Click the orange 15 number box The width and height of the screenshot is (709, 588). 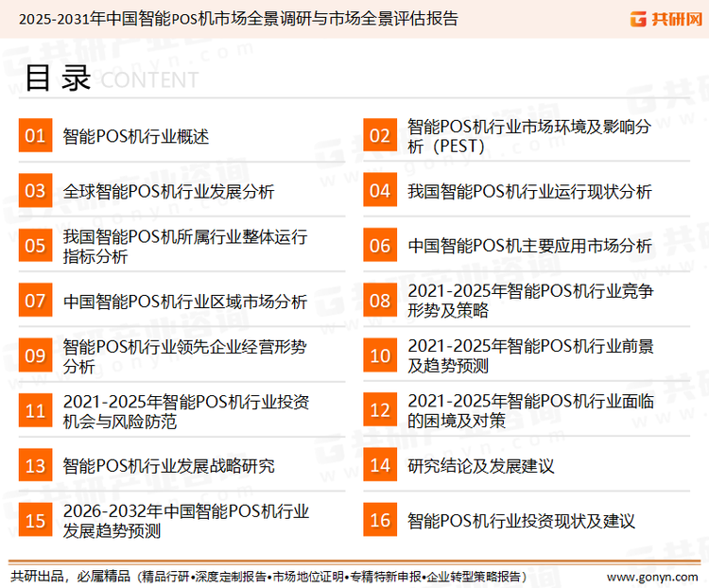[35, 520]
